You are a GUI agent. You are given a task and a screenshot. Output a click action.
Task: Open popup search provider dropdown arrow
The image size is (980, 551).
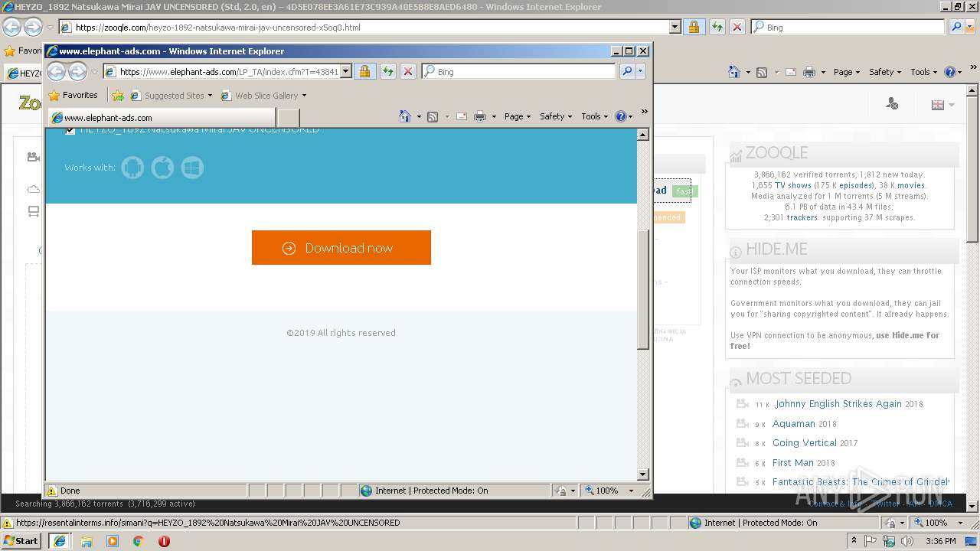point(641,71)
